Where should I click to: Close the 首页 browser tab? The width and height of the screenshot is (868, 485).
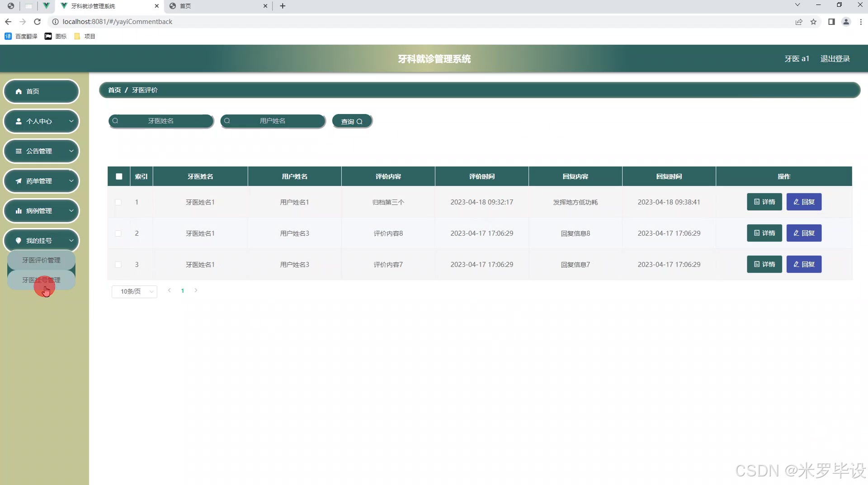point(265,6)
